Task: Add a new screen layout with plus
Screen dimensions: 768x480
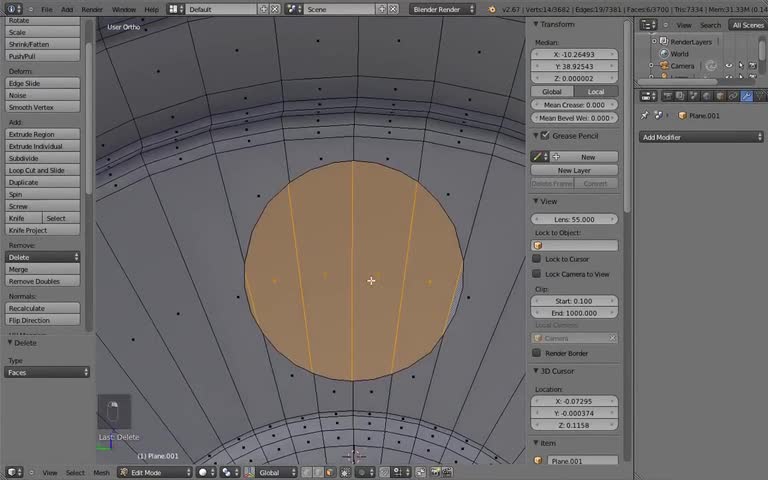Action: coord(264,9)
